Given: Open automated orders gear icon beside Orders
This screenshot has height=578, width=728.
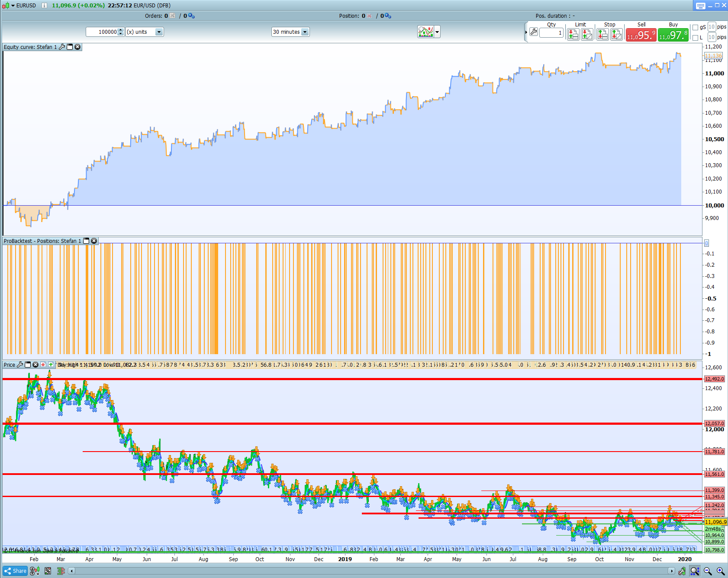Looking at the screenshot, I should coord(191,16).
